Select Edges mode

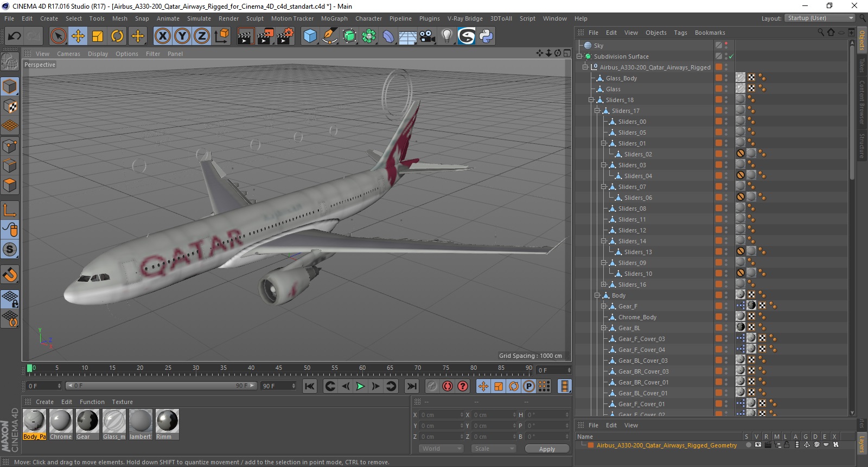click(x=10, y=166)
